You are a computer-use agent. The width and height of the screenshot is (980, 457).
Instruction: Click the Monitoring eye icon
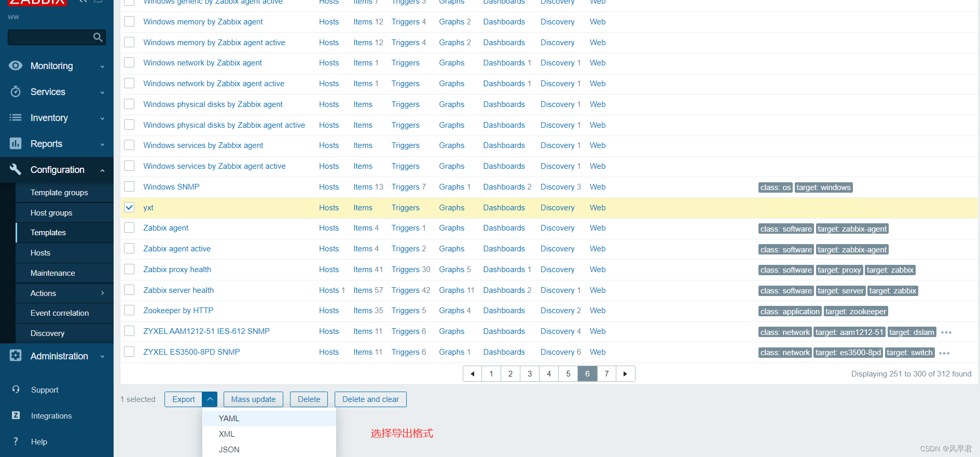click(16, 65)
